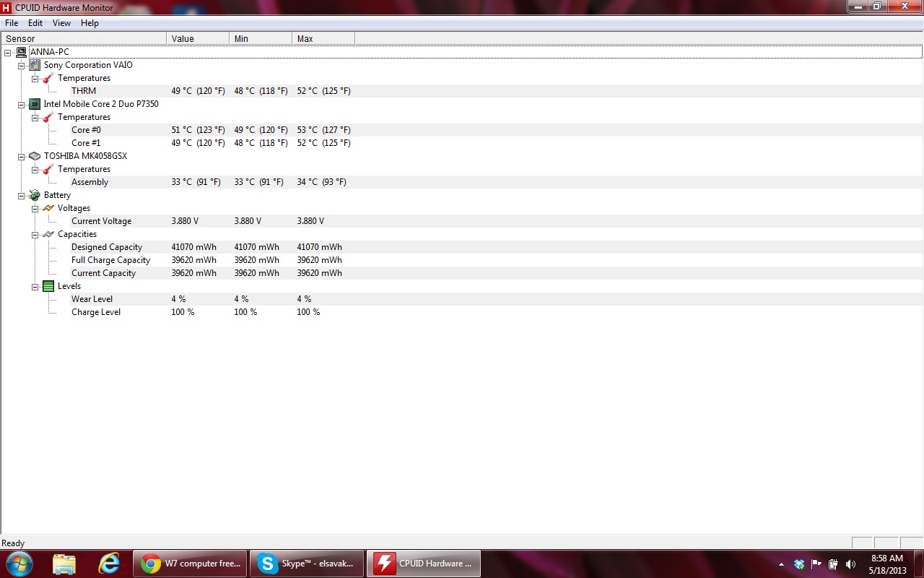This screenshot has width=924, height=578.
Task: Click the thermometer icon under Intel Core 2 Duo
Action: [x=48, y=117]
